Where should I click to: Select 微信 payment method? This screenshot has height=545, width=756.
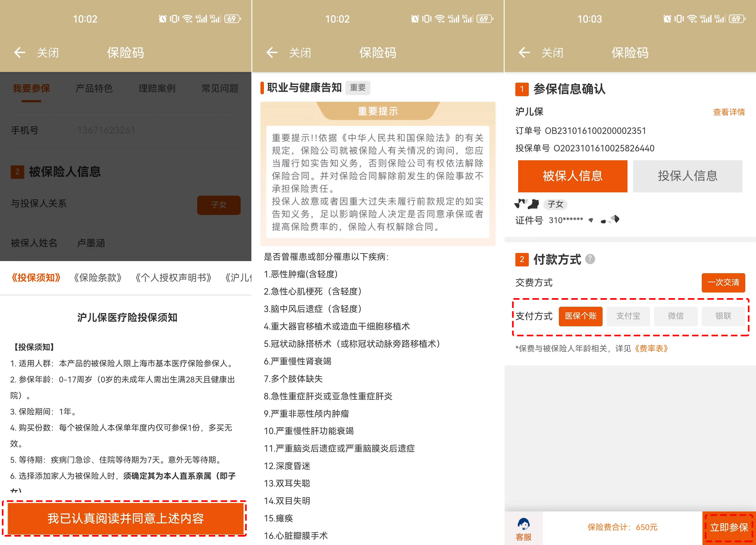676,316
